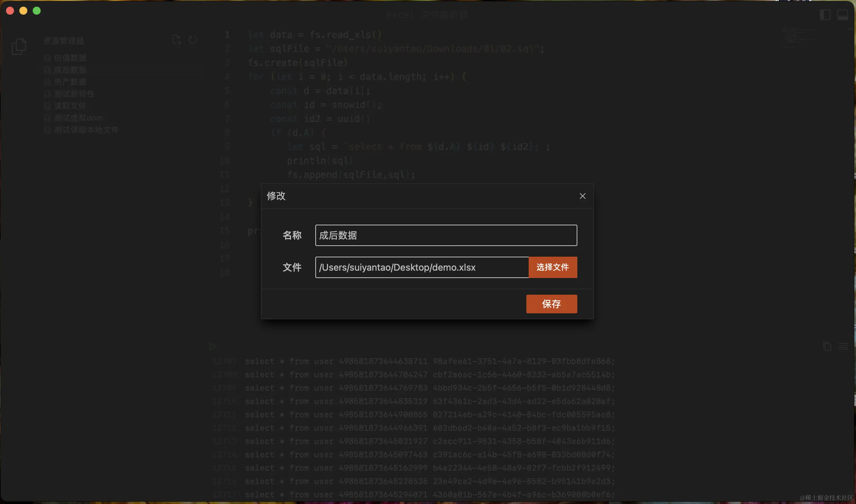856x504 pixels.
Task: Click the 选择文件 button to pick a file
Action: (552, 267)
